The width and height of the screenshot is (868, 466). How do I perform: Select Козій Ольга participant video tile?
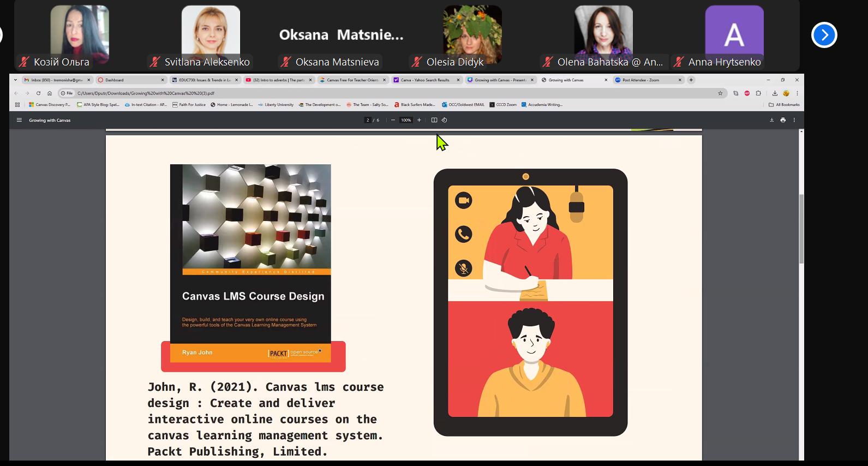[80, 36]
